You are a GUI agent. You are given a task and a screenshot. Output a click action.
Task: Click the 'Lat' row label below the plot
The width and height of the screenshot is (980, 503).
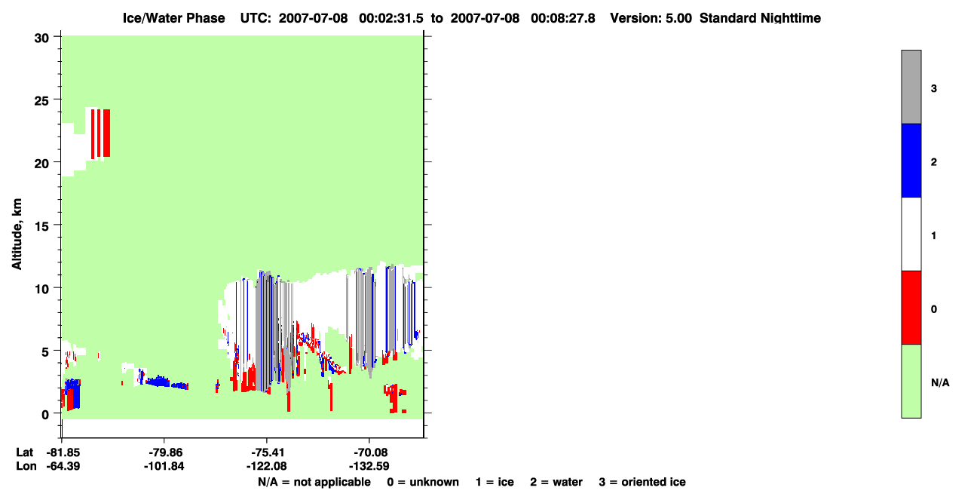click(25, 452)
